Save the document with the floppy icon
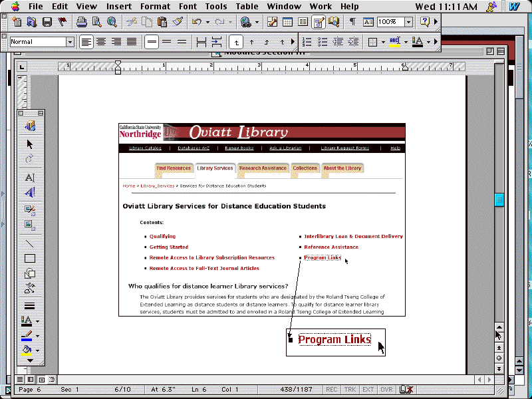The height and width of the screenshot is (399, 532). point(47,22)
